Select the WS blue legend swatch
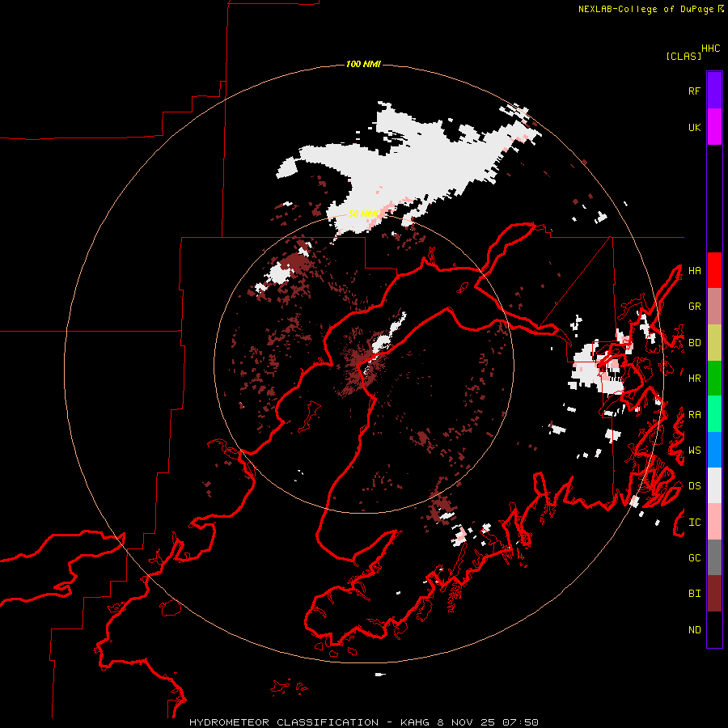The width and height of the screenshot is (728, 728). tap(714, 450)
